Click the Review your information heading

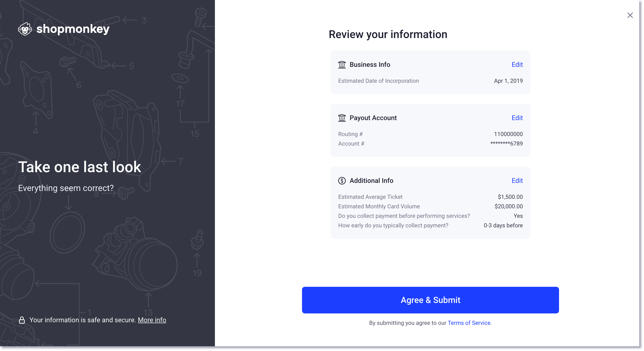pos(388,34)
